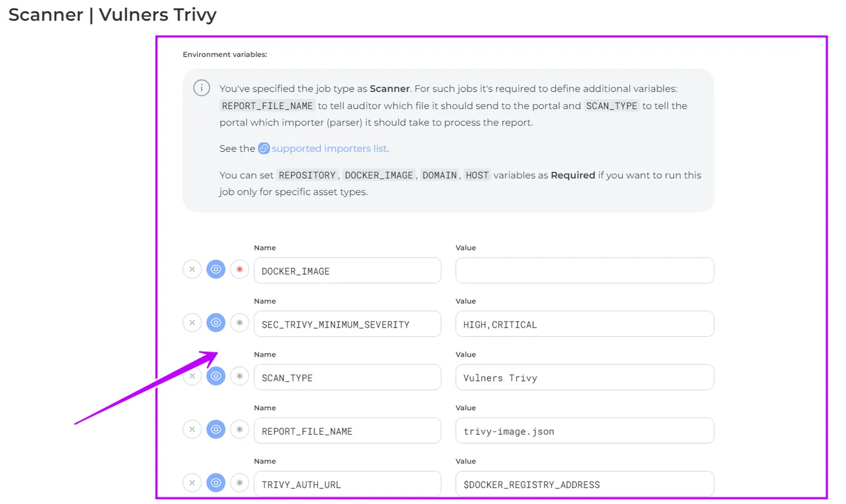The image size is (846, 504).
Task: Click the Vulners Trivy value field
Action: coord(584,377)
